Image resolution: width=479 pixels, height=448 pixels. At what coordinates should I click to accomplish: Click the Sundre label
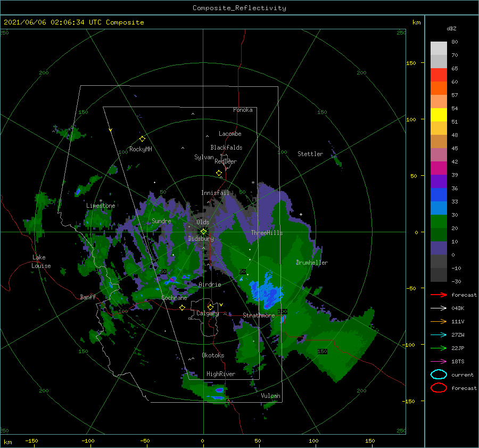click(x=161, y=221)
